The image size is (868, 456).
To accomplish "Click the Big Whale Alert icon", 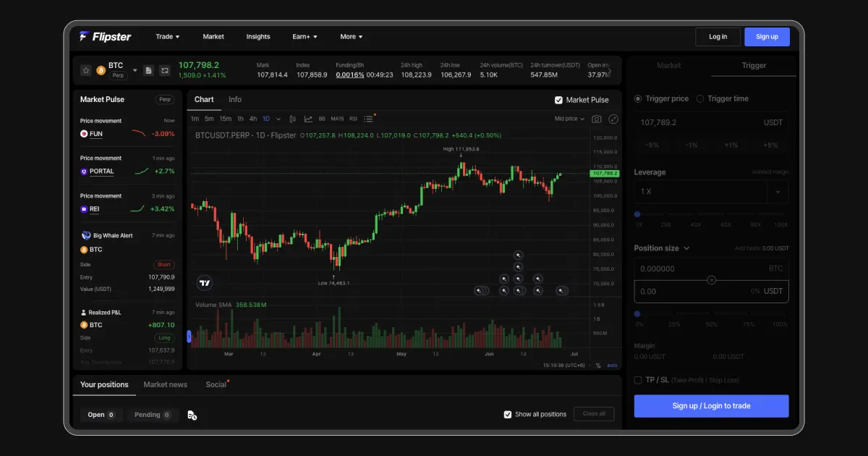I will click(x=86, y=235).
